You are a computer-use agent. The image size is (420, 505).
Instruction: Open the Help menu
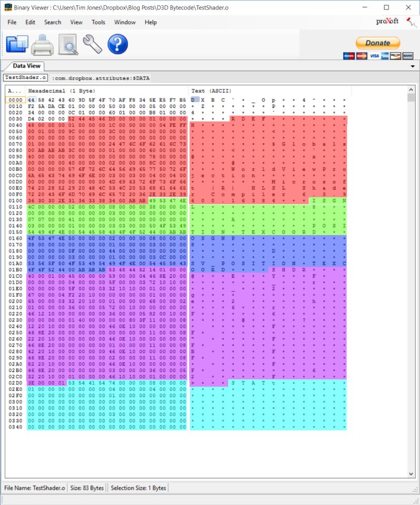point(151,22)
